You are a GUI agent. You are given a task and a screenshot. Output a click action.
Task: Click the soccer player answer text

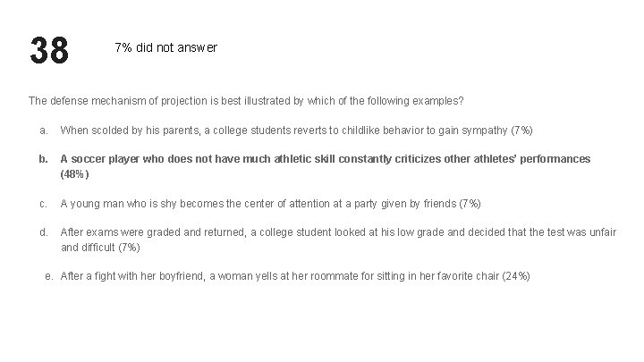pyautogui.click(x=326, y=166)
